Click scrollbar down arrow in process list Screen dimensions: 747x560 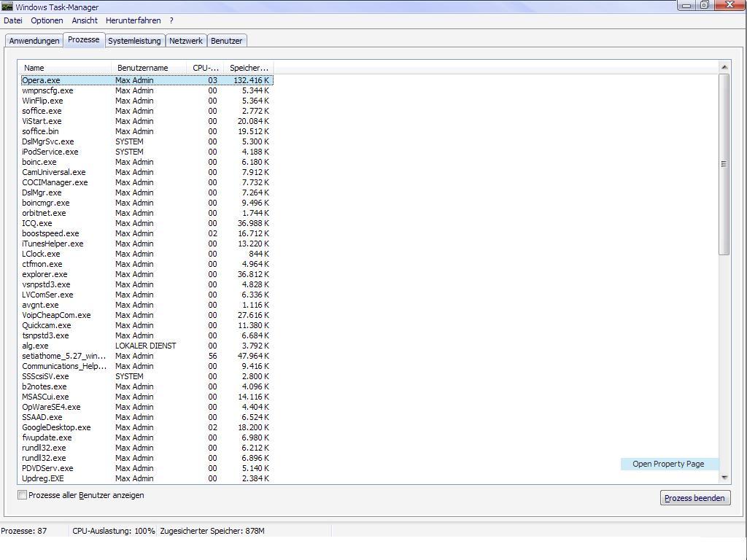coord(724,478)
